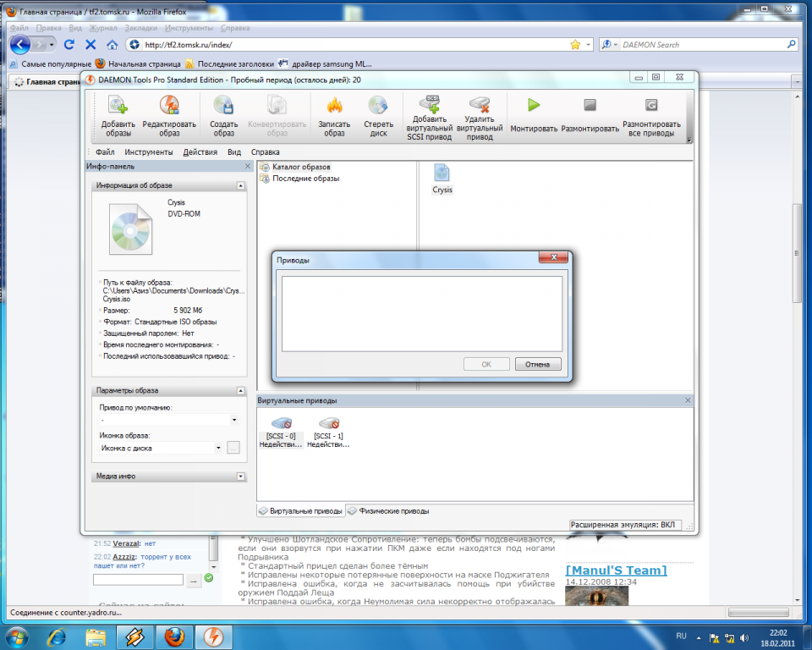Click the bookmark star in address bar
The height and width of the screenshot is (650, 812).
click(575, 45)
